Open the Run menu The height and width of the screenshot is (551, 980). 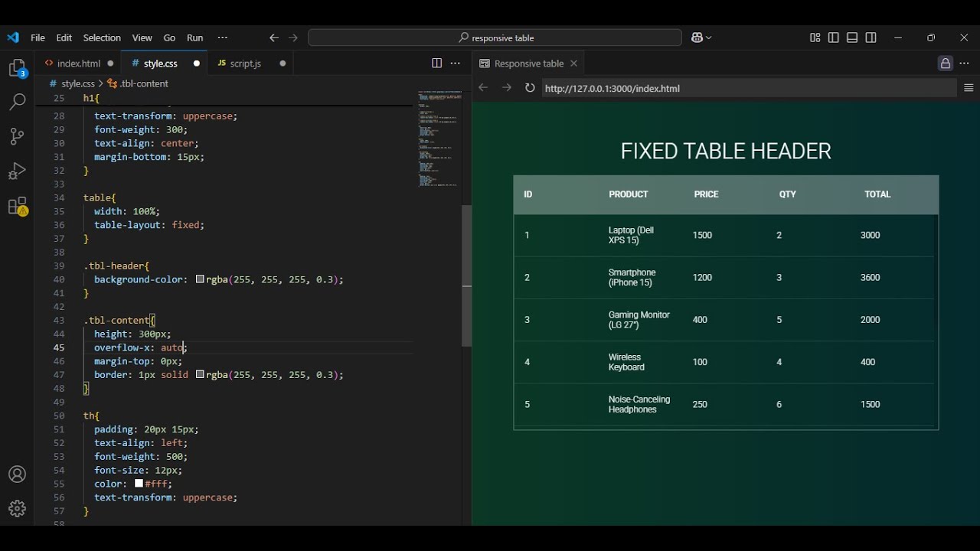coord(195,37)
